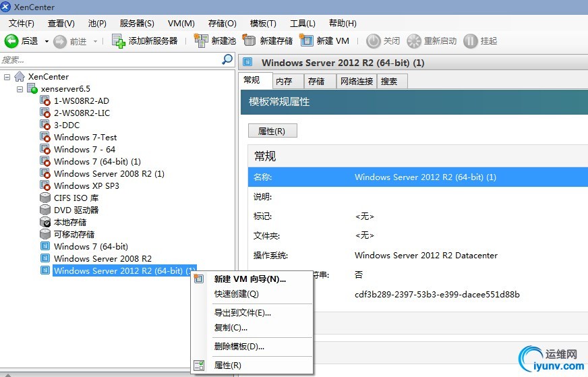588x377 pixels.
Task: Click the Add New Server icon
Action: click(119, 41)
